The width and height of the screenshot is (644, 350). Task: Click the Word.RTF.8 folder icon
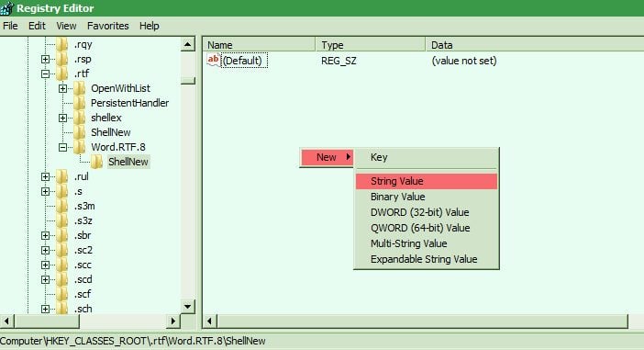pos(80,147)
